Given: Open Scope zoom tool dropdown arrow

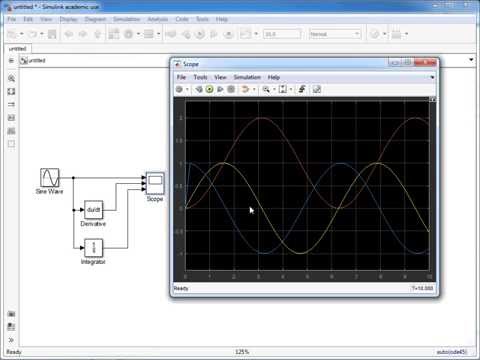Looking at the screenshot, I should [274, 89].
